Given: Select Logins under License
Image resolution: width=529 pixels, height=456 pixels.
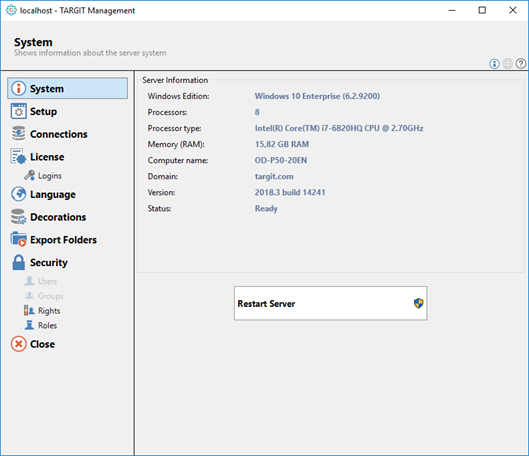Looking at the screenshot, I should (x=50, y=176).
